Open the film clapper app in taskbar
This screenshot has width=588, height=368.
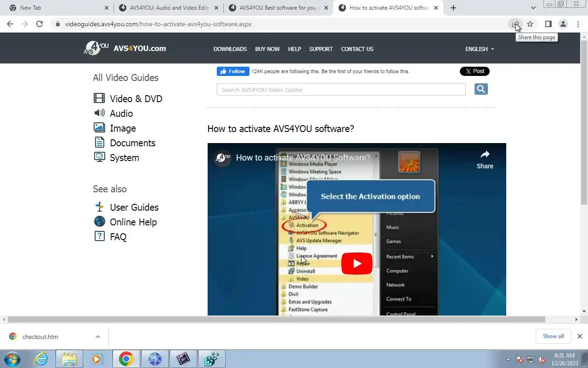click(183, 359)
